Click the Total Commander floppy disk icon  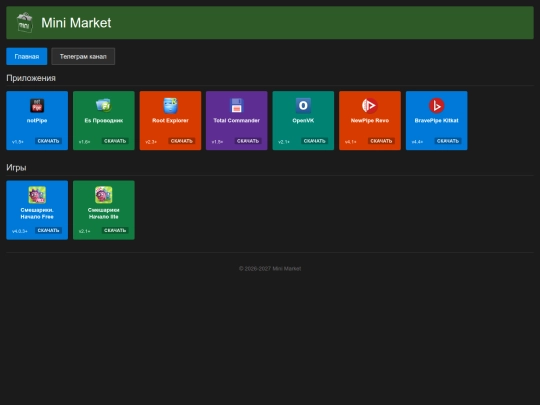click(x=237, y=105)
